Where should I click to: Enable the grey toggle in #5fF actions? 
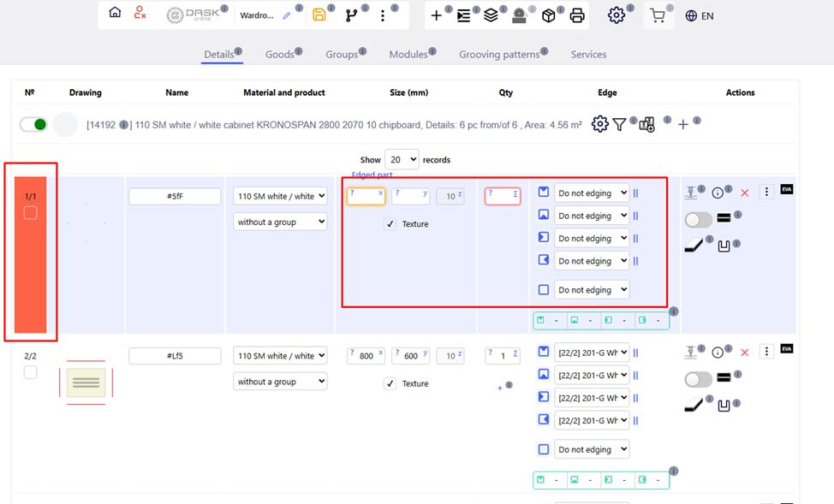[698, 220]
